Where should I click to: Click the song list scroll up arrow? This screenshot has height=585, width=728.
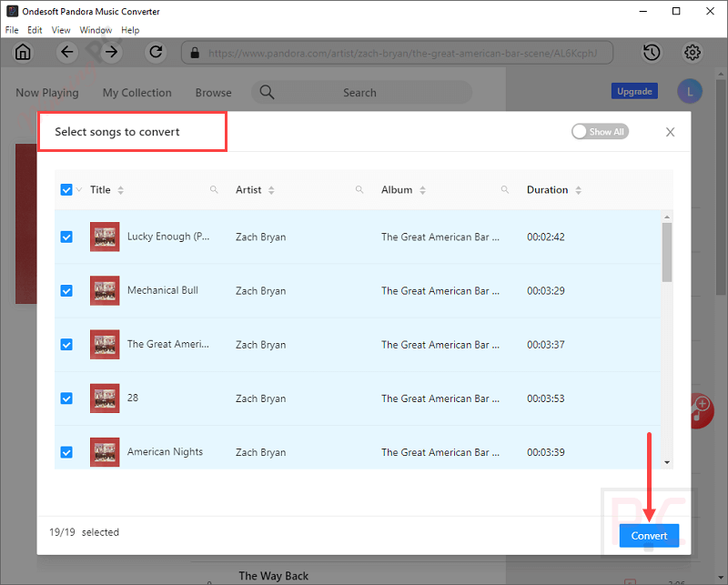point(667,217)
